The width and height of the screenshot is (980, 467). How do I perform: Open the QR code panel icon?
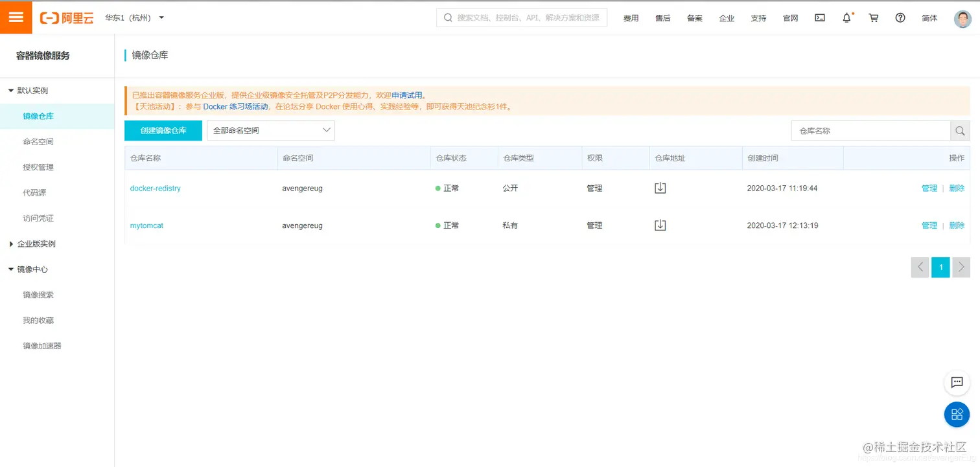click(957, 415)
